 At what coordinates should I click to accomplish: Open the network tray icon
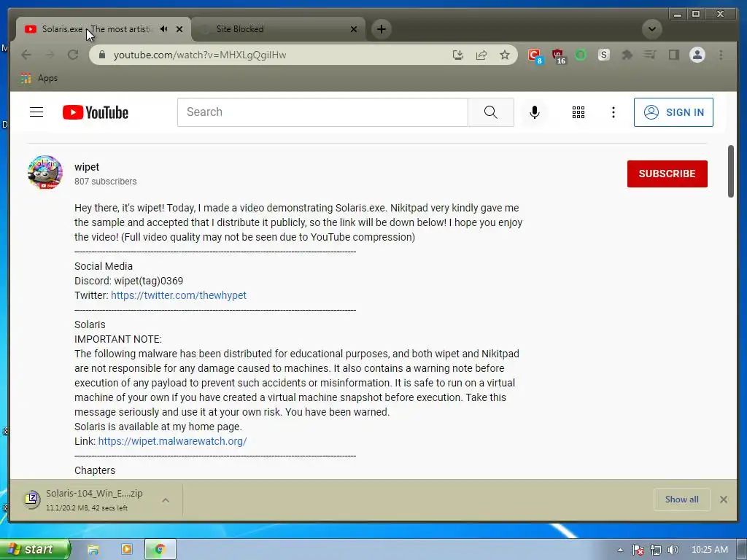[656, 550]
